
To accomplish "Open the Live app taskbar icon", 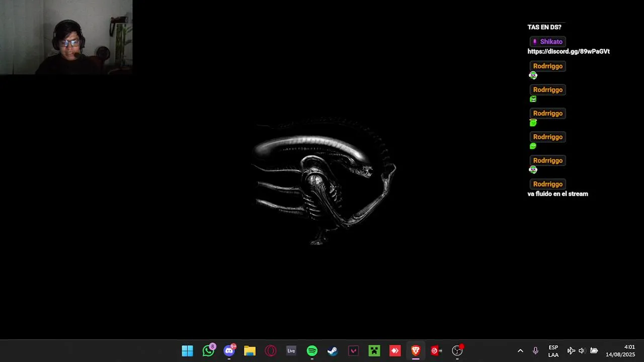I will pyautogui.click(x=291, y=351).
